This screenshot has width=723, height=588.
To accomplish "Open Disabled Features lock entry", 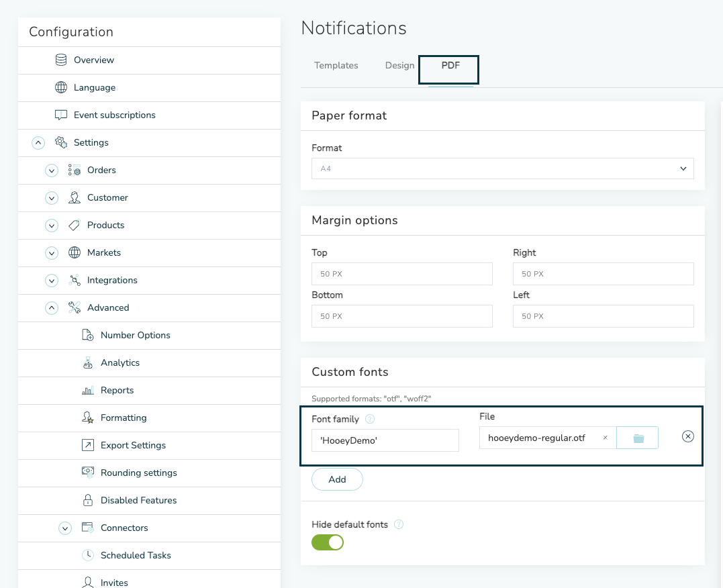I will point(138,500).
